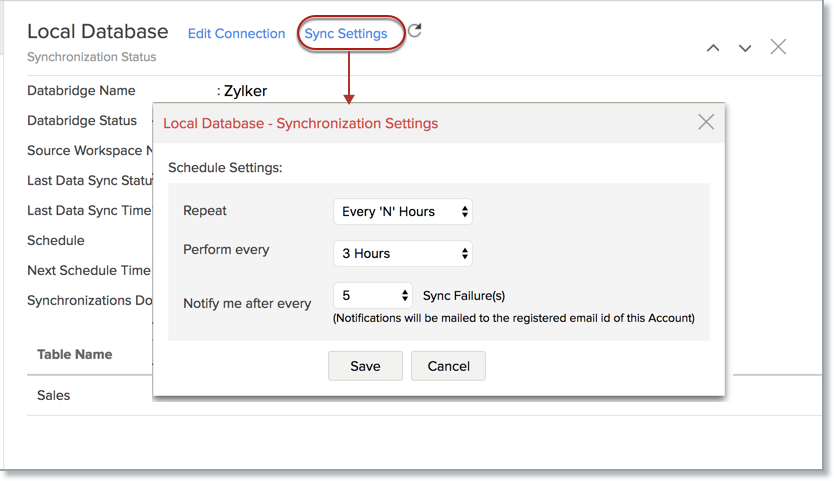Save the synchronization settings
Screen dimensions: 834x481
click(365, 366)
